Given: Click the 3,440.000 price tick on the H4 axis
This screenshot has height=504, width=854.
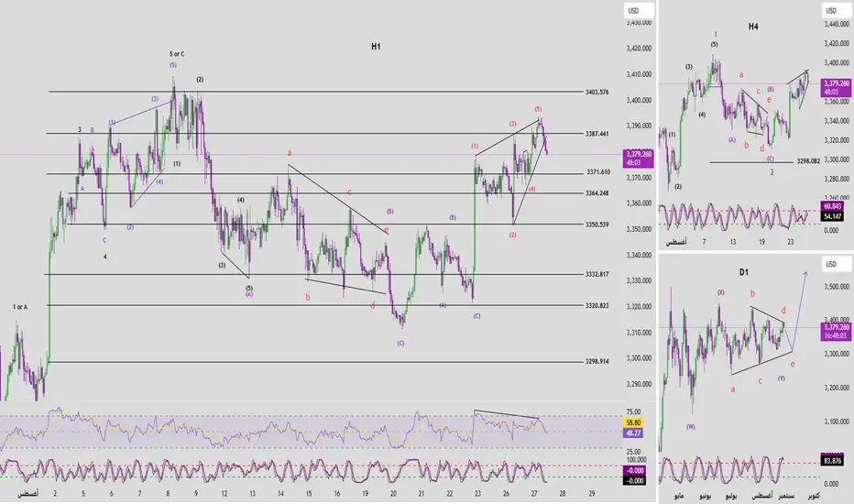Looking at the screenshot, I should (x=838, y=24).
